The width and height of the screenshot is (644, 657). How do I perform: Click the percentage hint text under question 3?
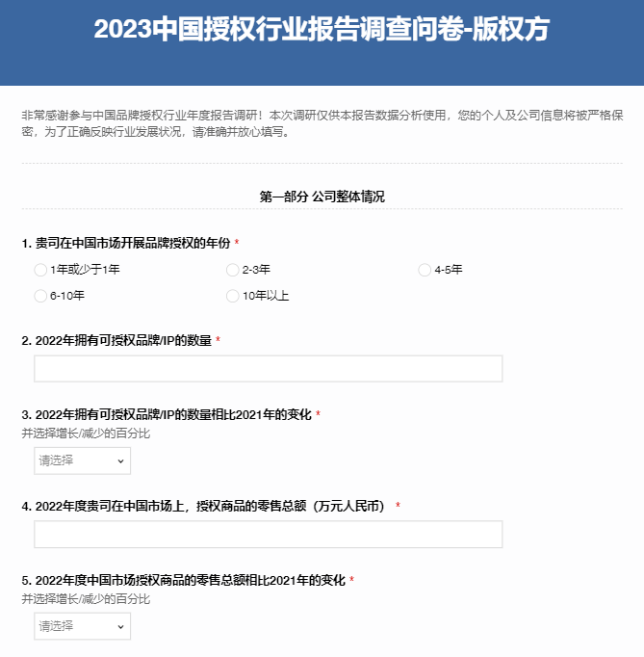[x=86, y=433]
